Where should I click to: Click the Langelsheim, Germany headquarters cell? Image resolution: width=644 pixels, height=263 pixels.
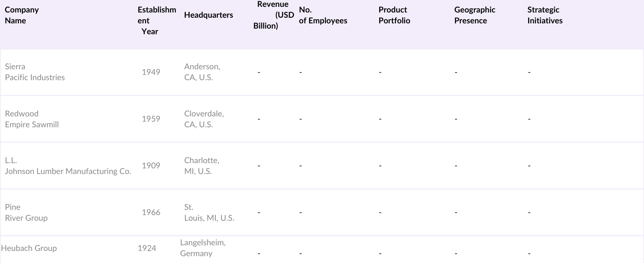point(202,248)
